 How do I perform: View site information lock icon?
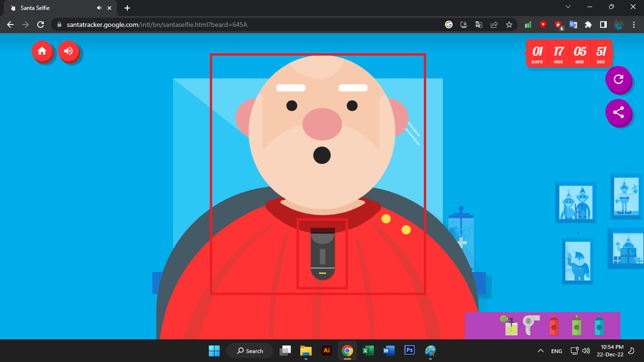59,25
